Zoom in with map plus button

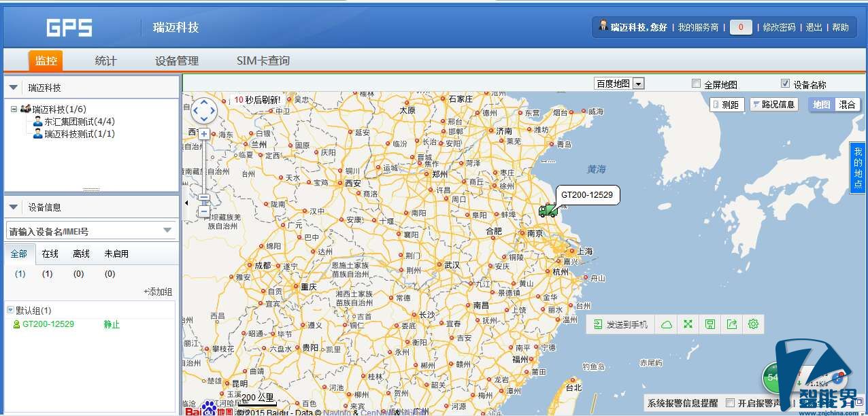204,134
